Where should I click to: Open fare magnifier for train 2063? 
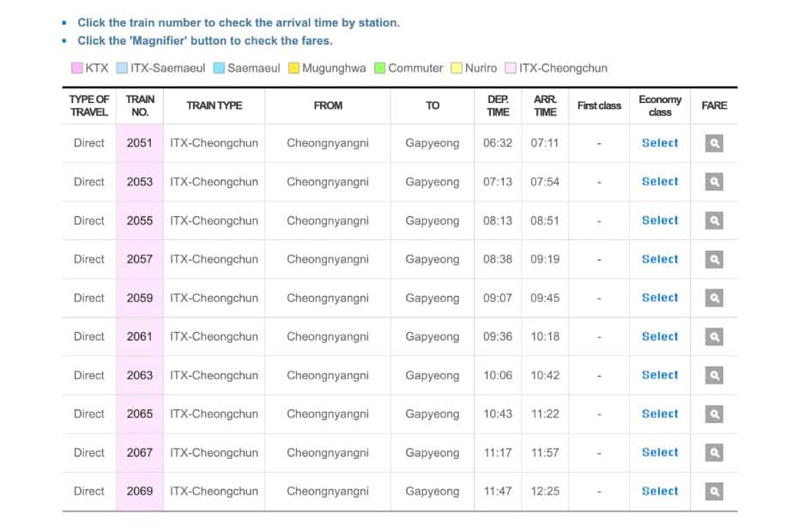pos(714,375)
